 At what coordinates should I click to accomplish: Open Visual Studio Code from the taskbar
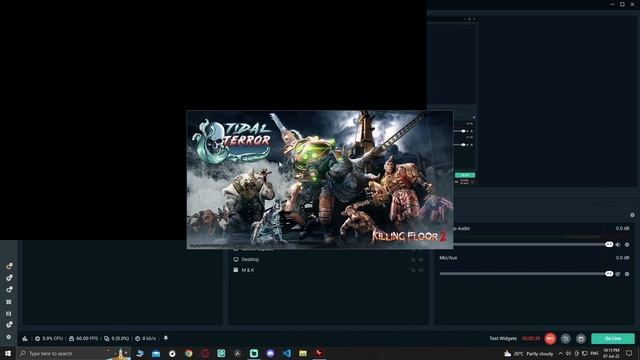pyautogui.click(x=287, y=353)
